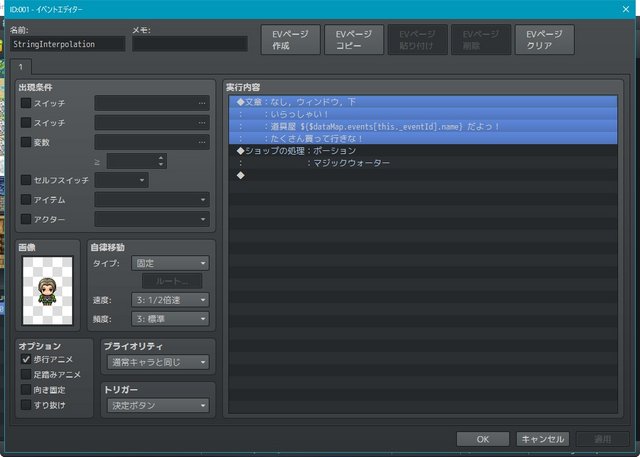The height and width of the screenshot is (457, 640).
Task: Select the 文章：なし, ウィンドウ, 下 command line
Action: point(423,102)
